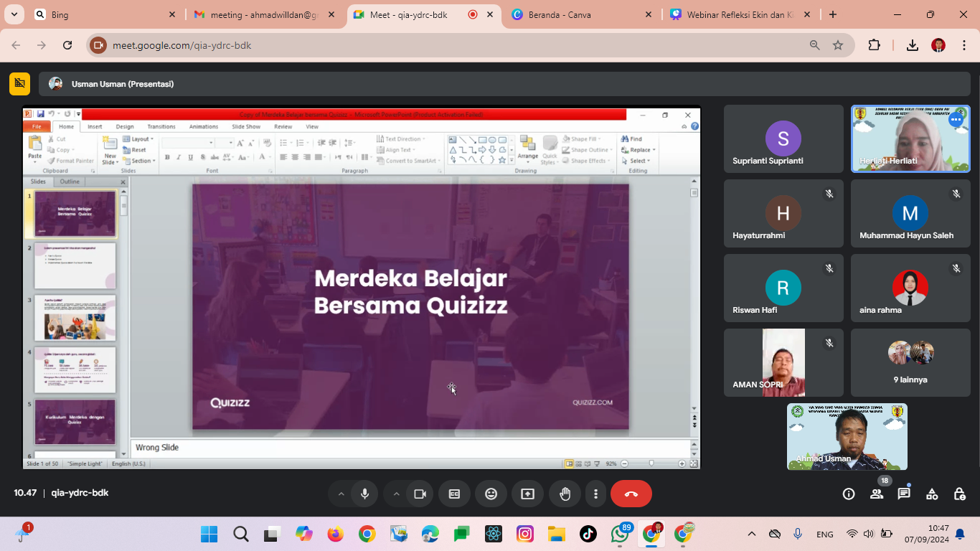This screenshot has width=980, height=551.
Task: Switch to the Bing browser tab
Action: point(105,14)
